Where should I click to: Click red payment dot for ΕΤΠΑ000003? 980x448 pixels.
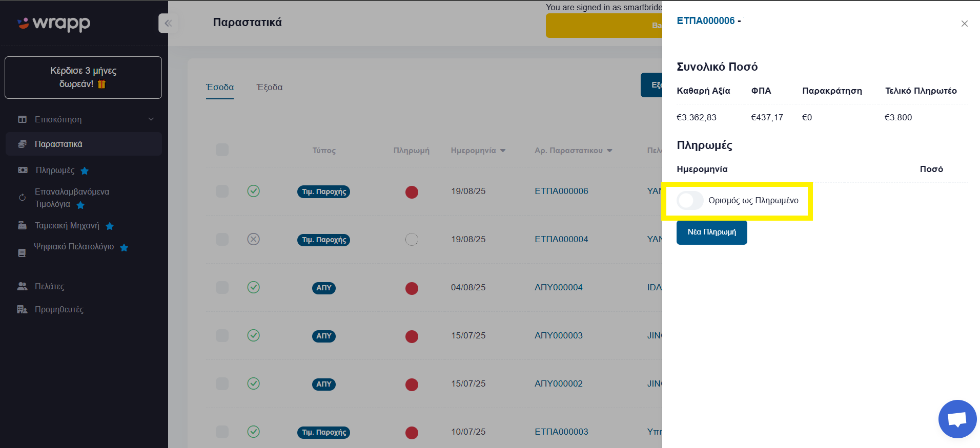click(412, 433)
